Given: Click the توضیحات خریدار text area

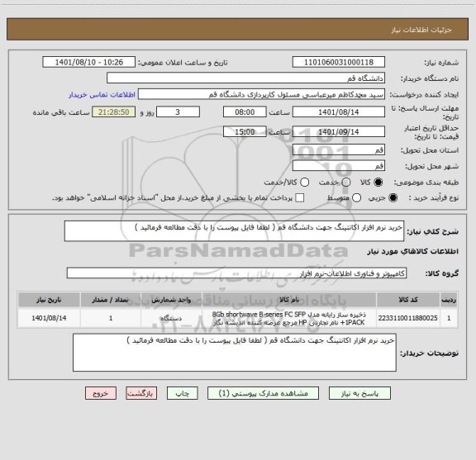Looking at the screenshot, I should pyautogui.click(x=235, y=353).
